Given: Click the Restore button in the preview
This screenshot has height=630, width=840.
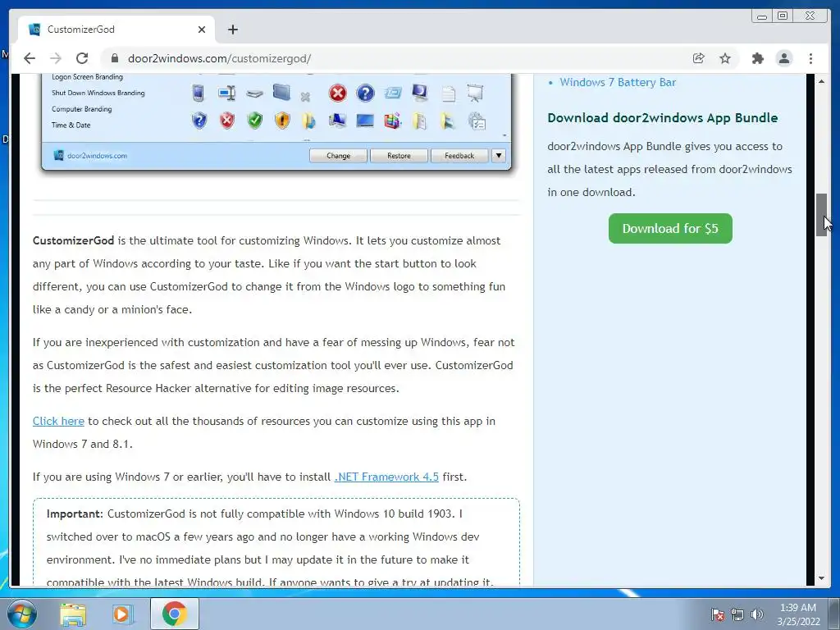Looking at the screenshot, I should (399, 155).
